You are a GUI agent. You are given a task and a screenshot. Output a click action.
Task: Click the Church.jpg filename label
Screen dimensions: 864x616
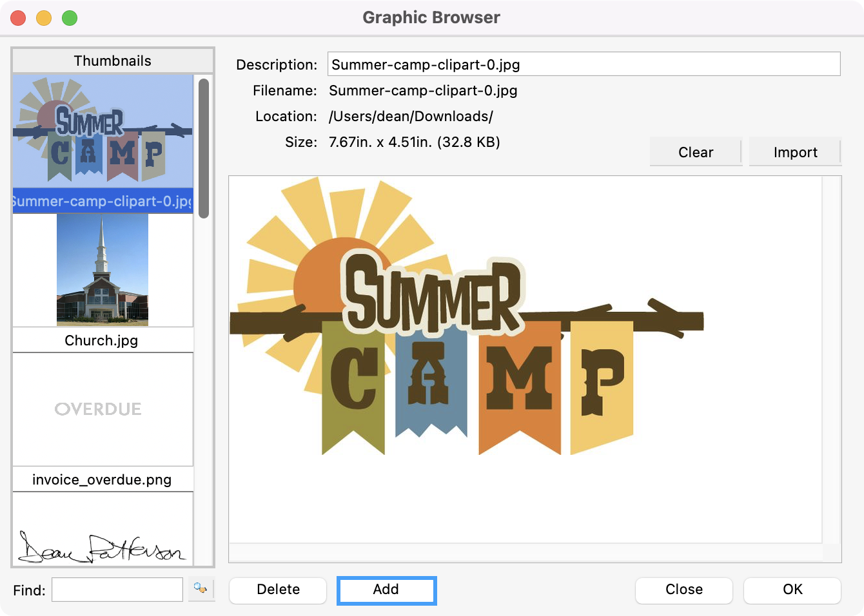(x=103, y=340)
